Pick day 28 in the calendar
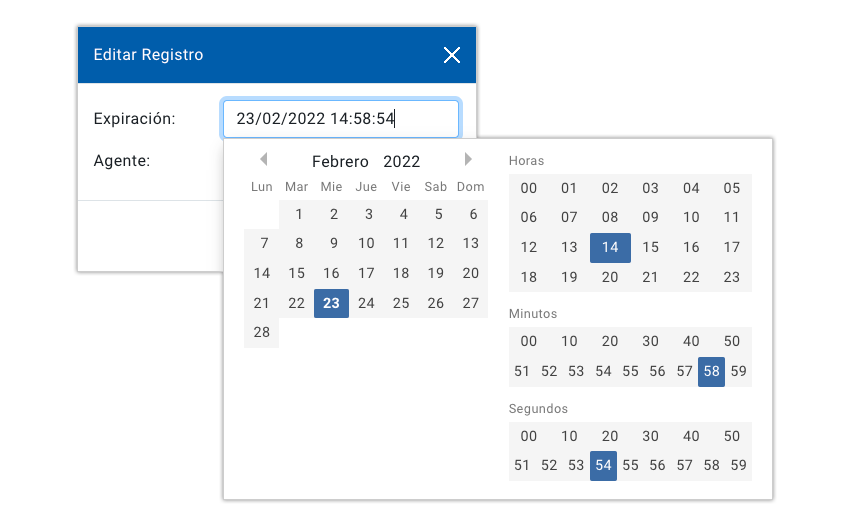 (x=262, y=332)
